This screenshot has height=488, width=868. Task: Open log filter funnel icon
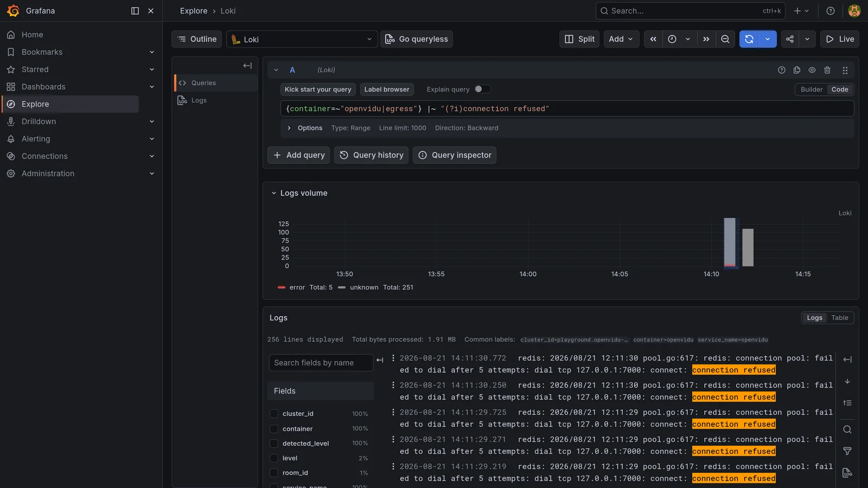coord(847,451)
